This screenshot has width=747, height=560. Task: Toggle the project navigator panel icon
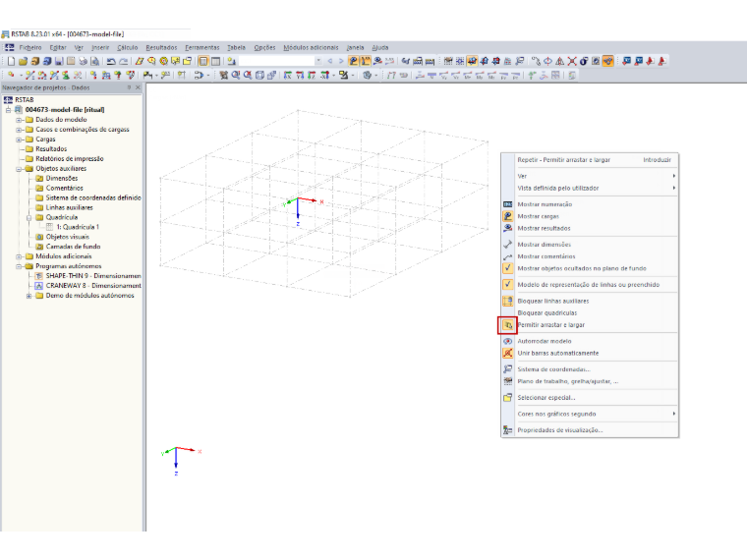coord(203,61)
